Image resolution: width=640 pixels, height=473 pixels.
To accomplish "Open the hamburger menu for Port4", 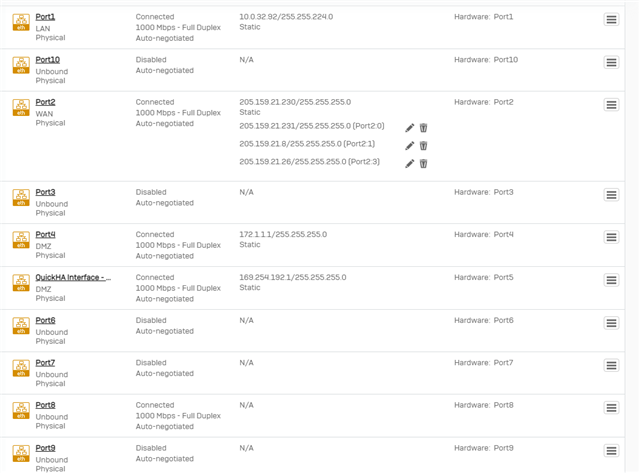I will point(611,237).
